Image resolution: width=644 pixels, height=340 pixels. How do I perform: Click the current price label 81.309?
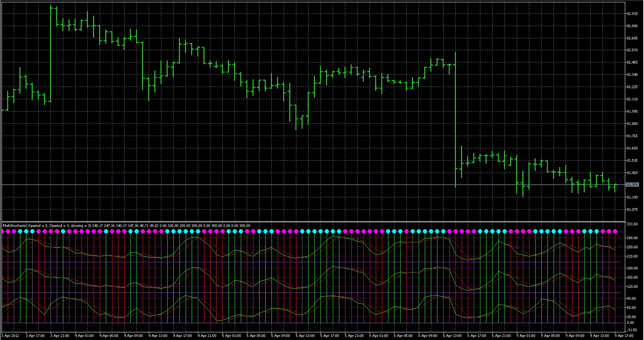click(x=632, y=185)
